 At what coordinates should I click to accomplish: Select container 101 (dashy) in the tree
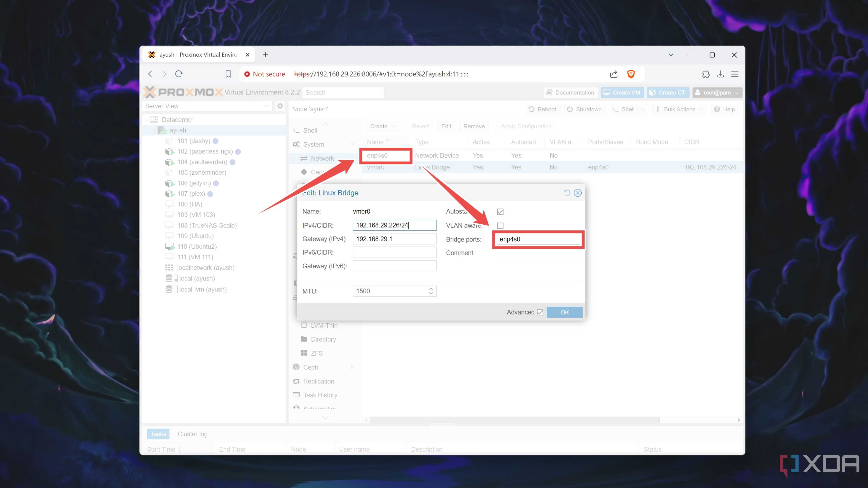tap(194, 141)
